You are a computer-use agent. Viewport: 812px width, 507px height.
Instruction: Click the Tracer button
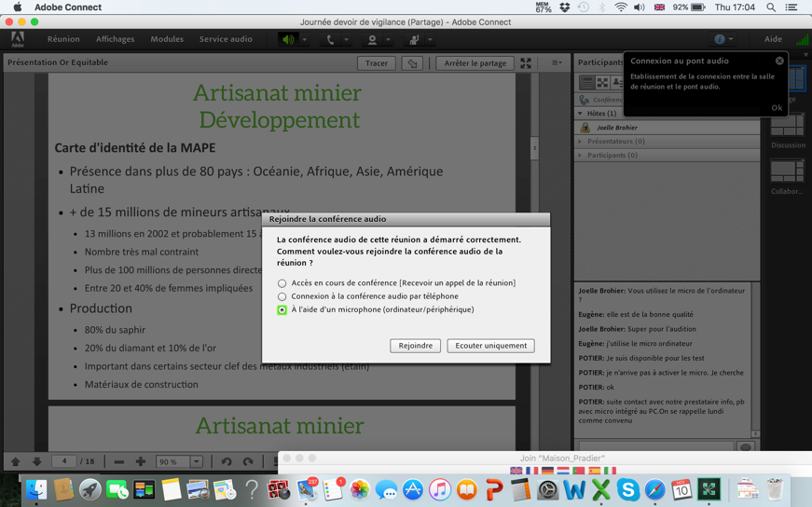pos(377,63)
